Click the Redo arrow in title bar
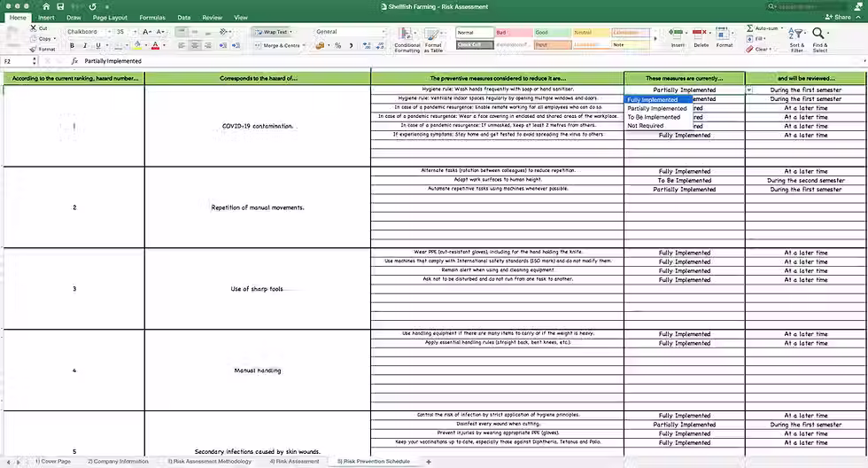 92,6
